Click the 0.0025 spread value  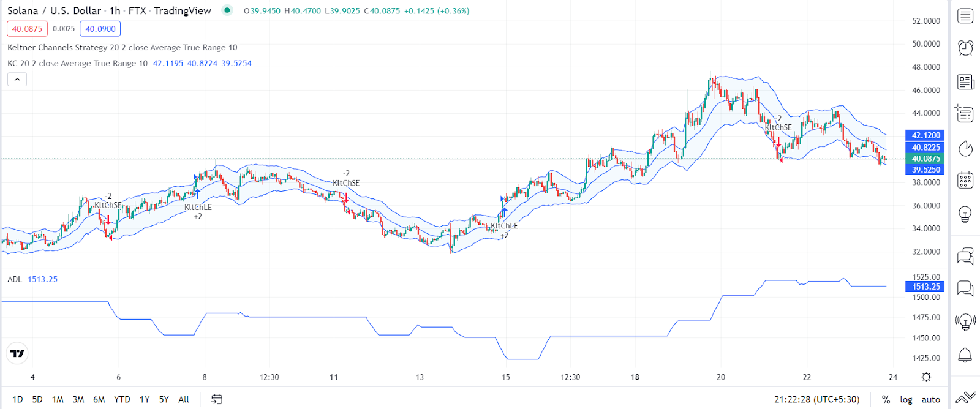coord(64,29)
